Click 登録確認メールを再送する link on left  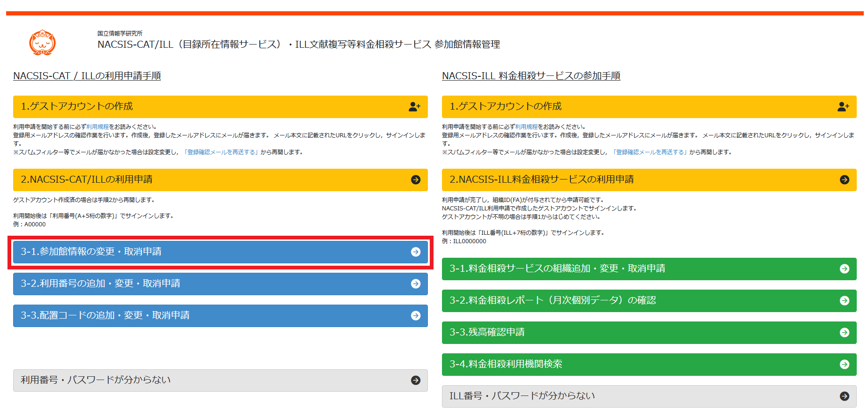tap(221, 152)
